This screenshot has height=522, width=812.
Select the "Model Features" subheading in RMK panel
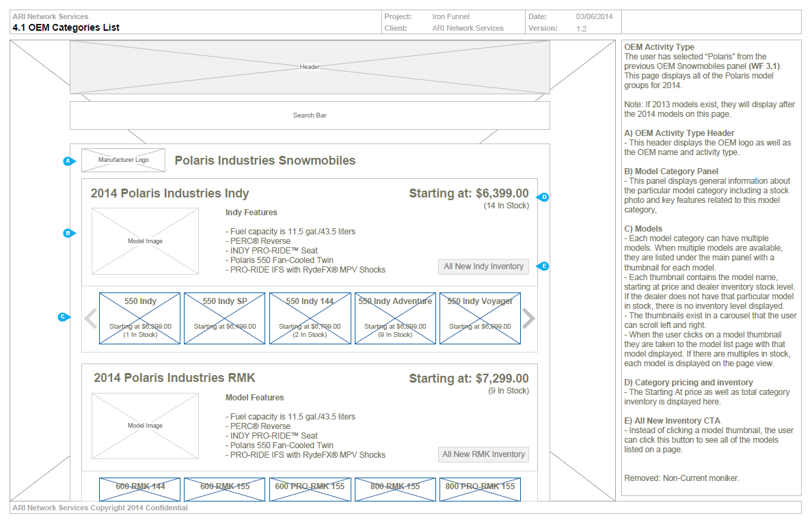(x=255, y=398)
